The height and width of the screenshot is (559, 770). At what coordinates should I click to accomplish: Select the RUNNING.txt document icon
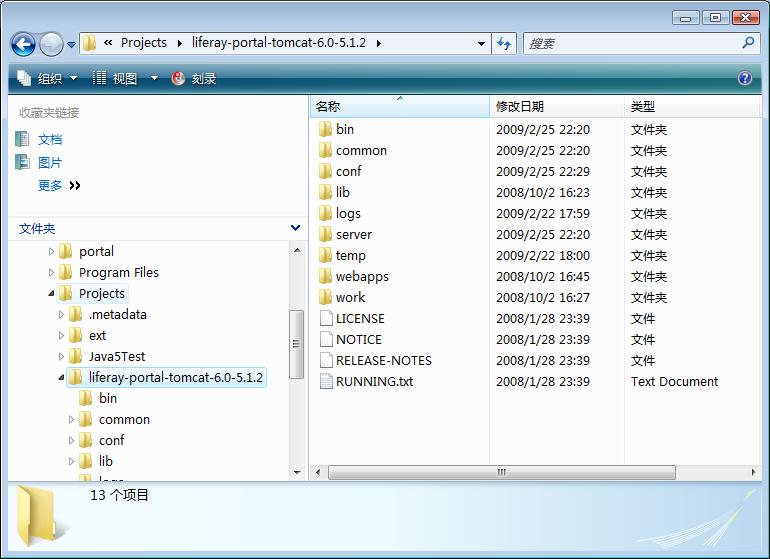tap(326, 382)
